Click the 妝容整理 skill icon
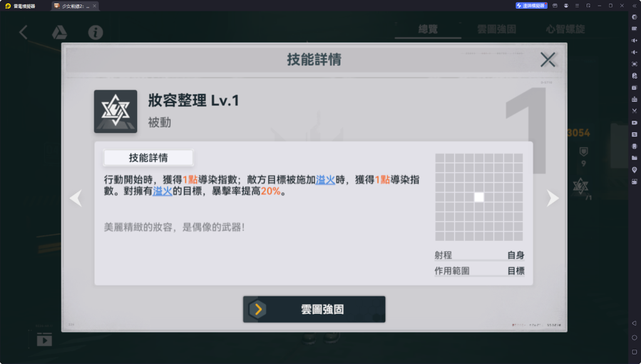This screenshot has width=641, height=364. pos(116,111)
